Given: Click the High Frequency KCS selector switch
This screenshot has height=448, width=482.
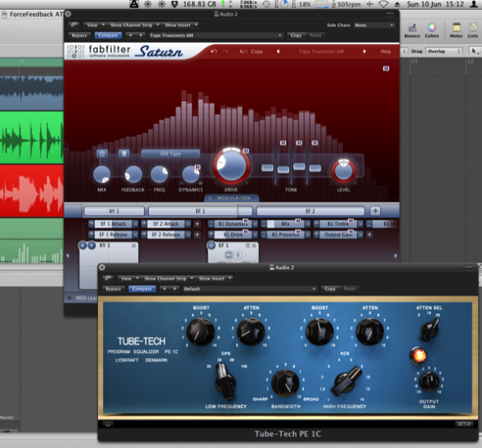Looking at the screenshot, I should click(346, 381).
